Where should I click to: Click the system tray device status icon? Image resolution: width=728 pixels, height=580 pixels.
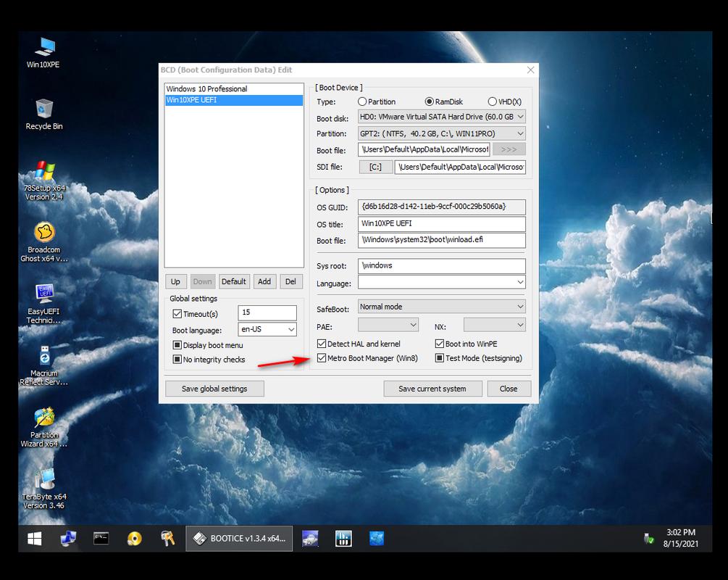pyautogui.click(x=648, y=539)
